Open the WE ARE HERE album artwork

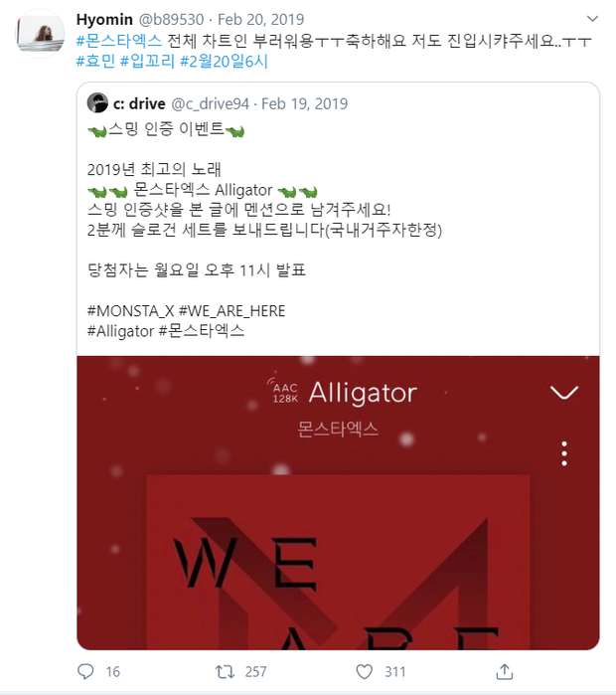[x=338, y=562]
